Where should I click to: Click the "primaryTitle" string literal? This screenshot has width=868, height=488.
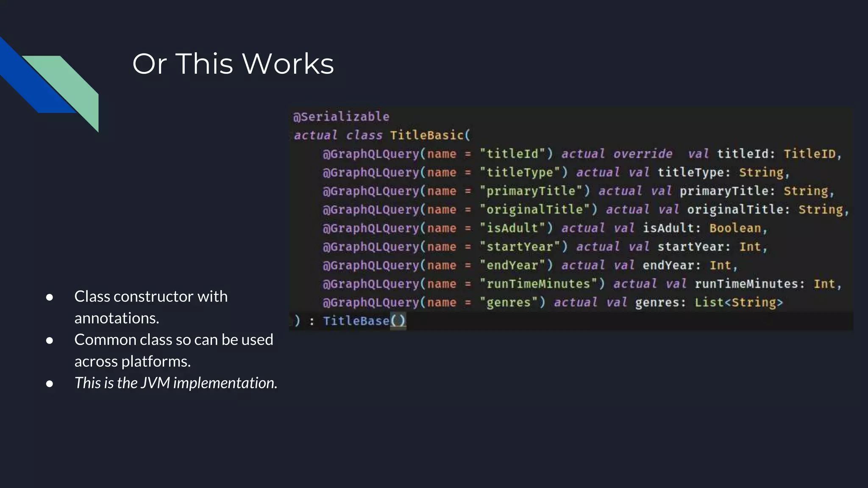[x=531, y=191]
